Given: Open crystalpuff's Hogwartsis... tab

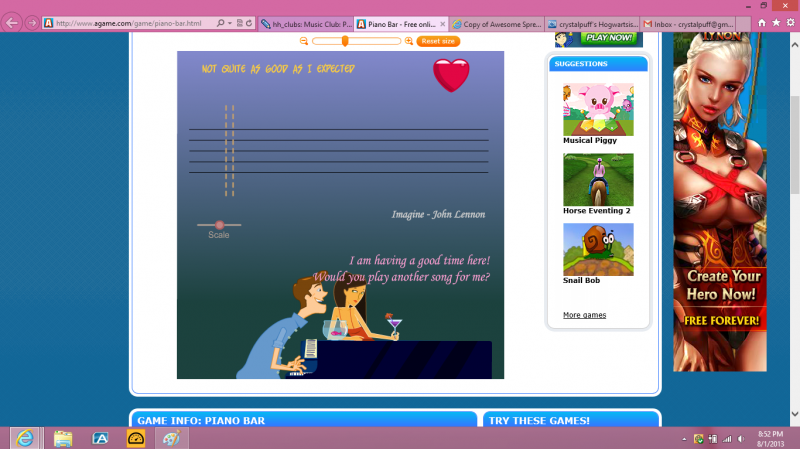Looking at the screenshot, I should (592, 24).
